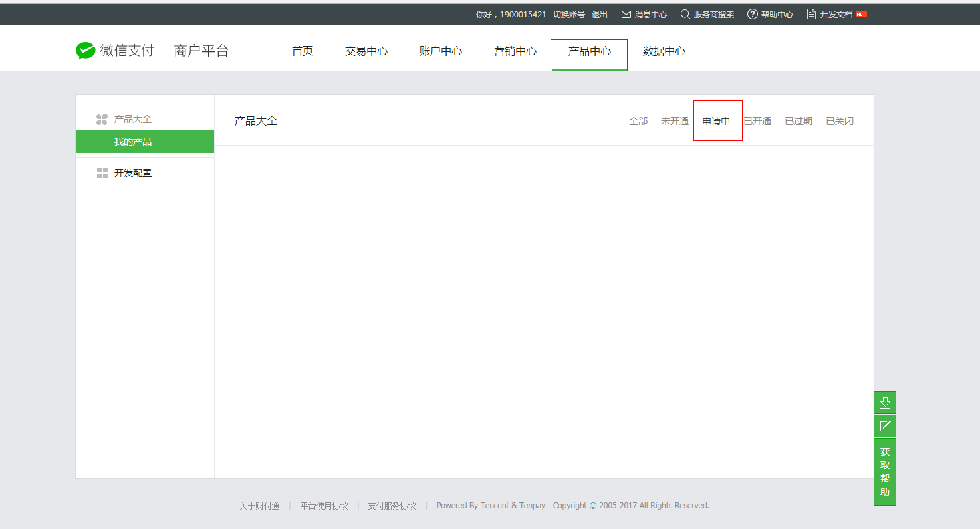Show products with 申请中 status

coord(717,121)
